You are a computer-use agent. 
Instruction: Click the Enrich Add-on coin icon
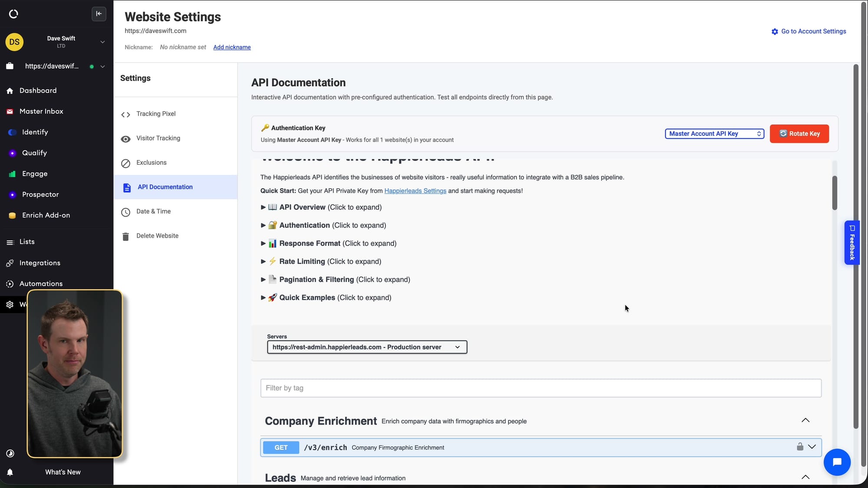12,216
